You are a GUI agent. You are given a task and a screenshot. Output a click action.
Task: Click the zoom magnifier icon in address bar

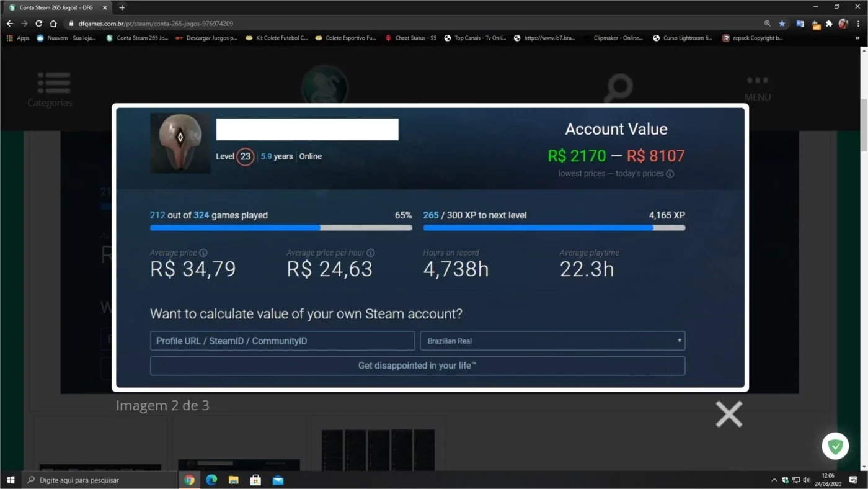coord(768,24)
